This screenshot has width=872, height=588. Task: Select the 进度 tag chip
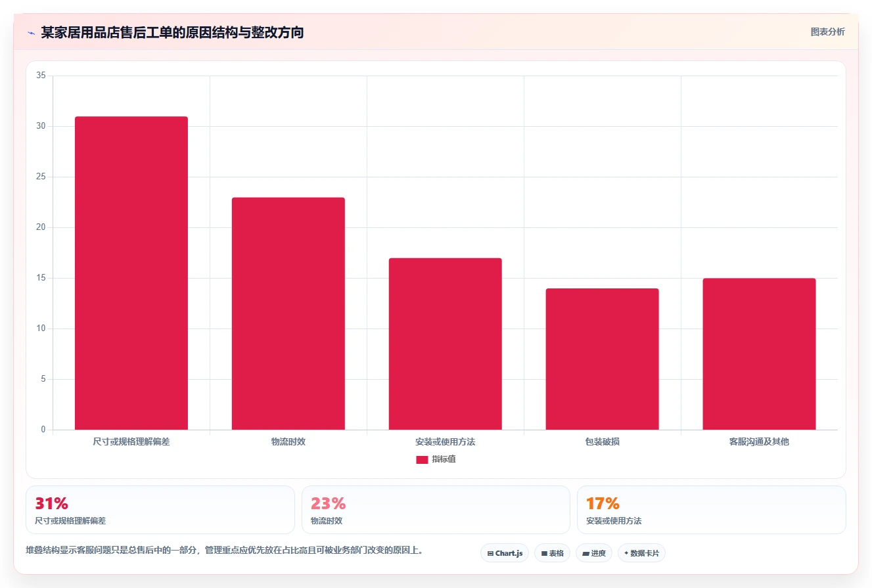pyautogui.click(x=594, y=553)
